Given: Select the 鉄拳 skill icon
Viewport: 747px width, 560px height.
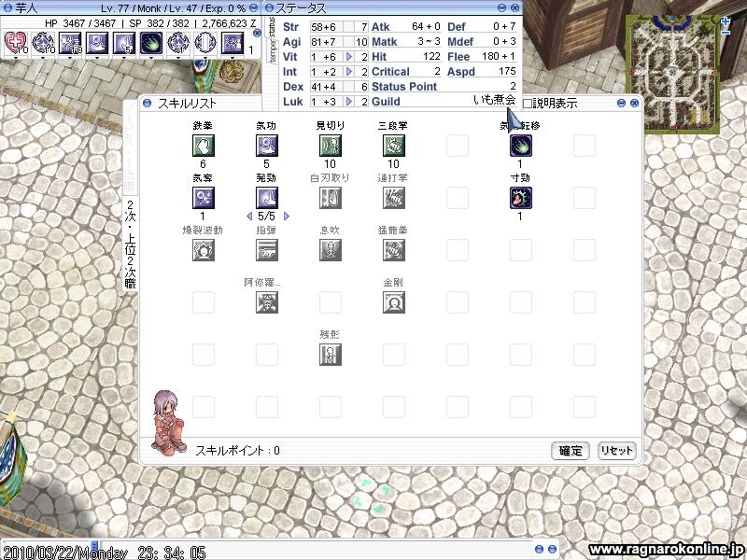Looking at the screenshot, I should click(x=204, y=146).
